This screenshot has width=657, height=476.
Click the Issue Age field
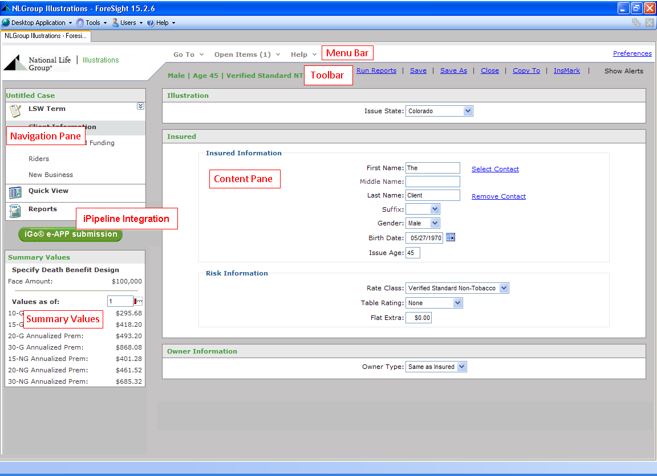(x=412, y=253)
